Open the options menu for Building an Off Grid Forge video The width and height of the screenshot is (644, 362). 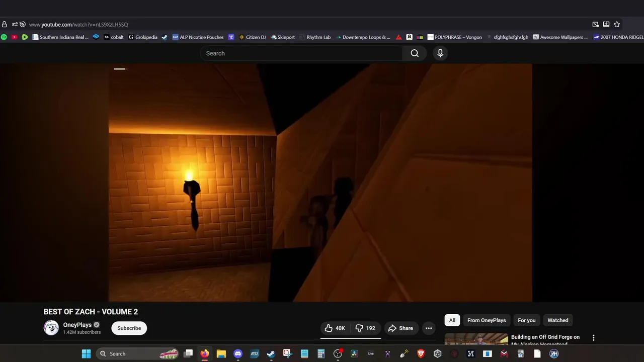click(593, 338)
